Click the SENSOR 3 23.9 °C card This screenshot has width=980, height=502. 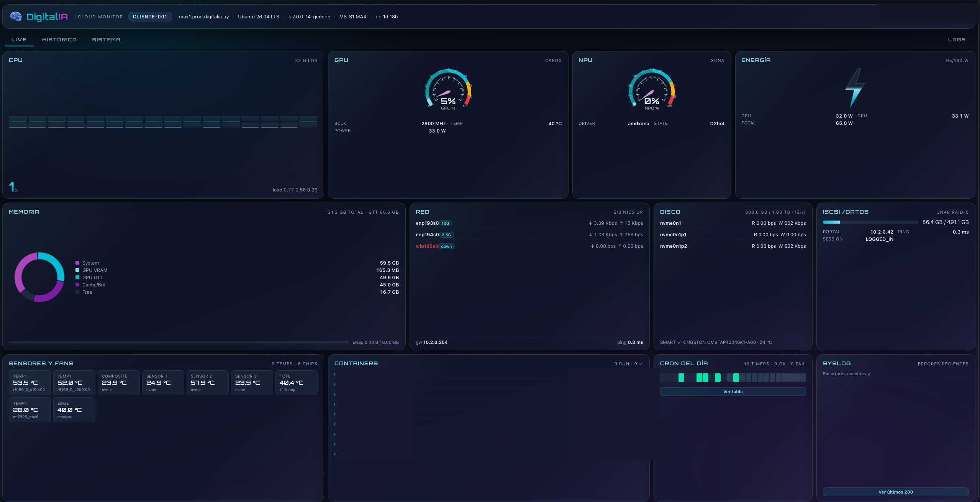252,383
